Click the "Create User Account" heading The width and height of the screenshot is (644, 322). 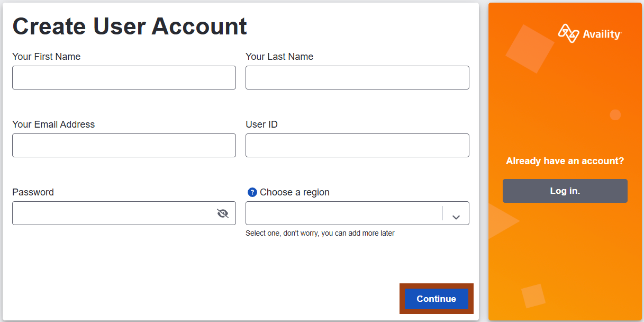click(x=130, y=26)
